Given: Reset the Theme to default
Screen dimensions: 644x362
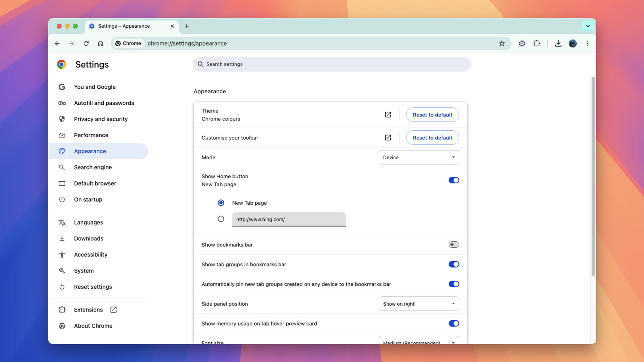Looking at the screenshot, I should point(432,115).
